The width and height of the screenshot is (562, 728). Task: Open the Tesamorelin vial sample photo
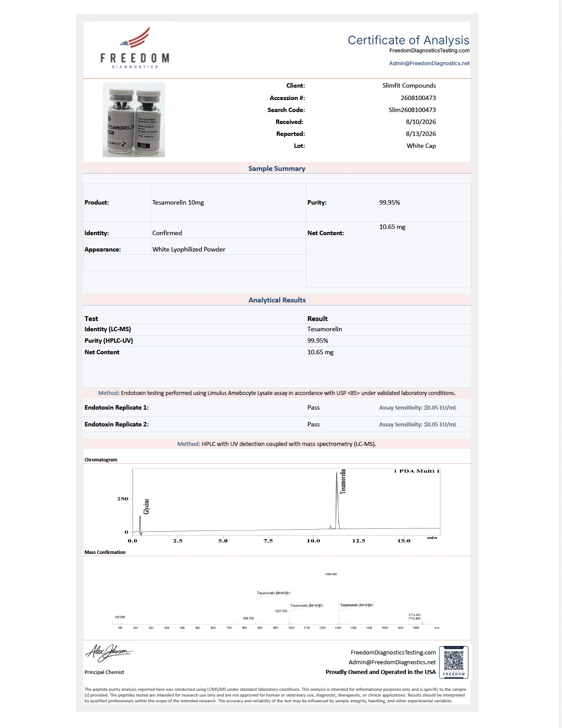134,120
